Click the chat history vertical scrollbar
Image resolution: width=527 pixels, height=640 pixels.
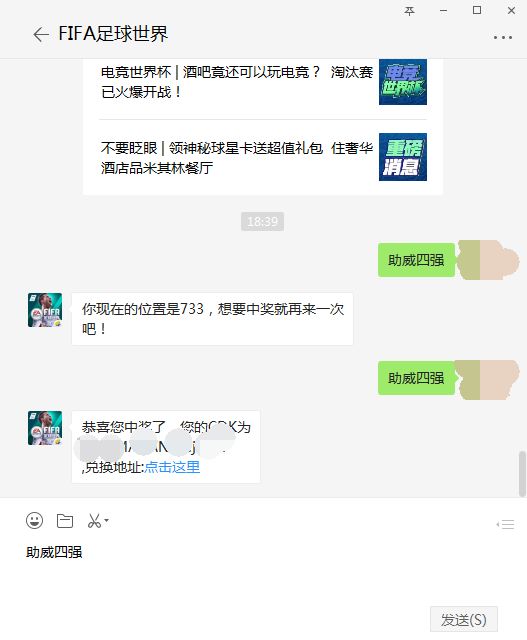522,473
